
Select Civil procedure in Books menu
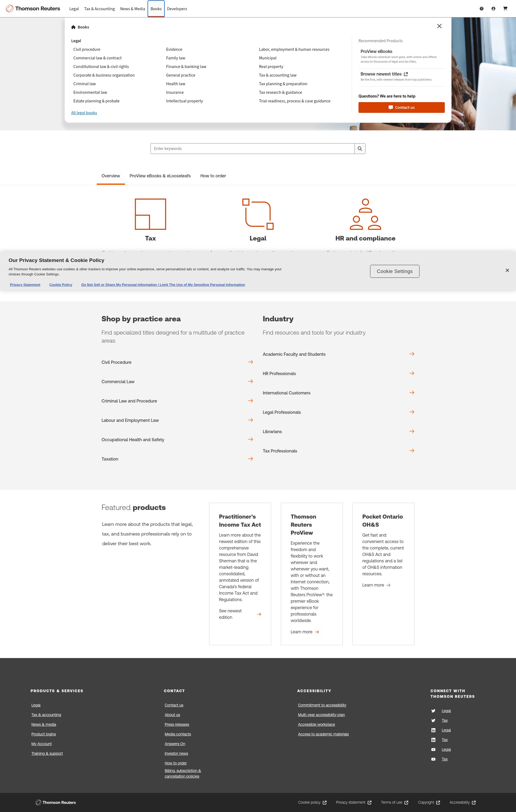click(x=87, y=49)
